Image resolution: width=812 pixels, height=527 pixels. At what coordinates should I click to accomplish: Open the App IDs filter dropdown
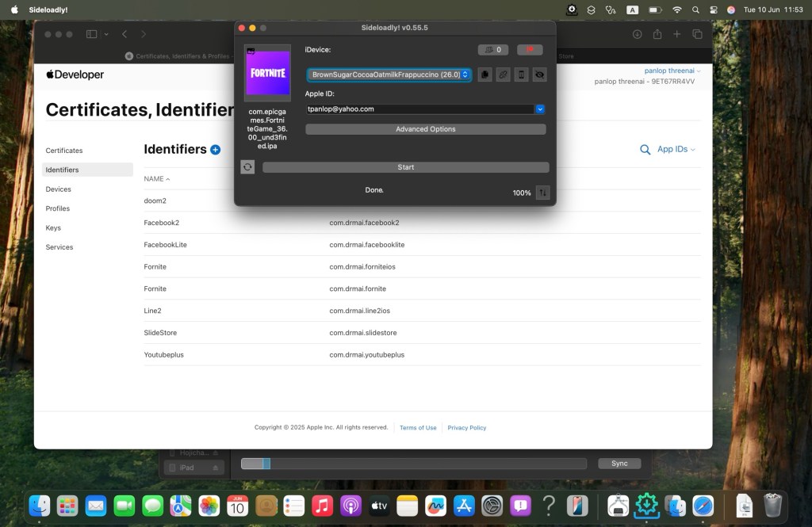pos(676,149)
